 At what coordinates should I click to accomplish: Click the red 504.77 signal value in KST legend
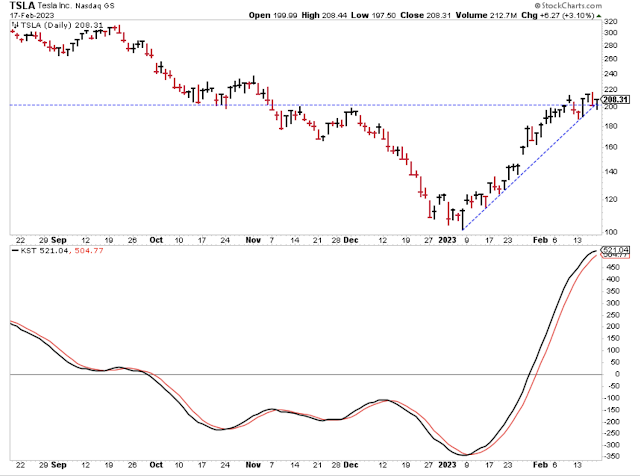click(89, 251)
